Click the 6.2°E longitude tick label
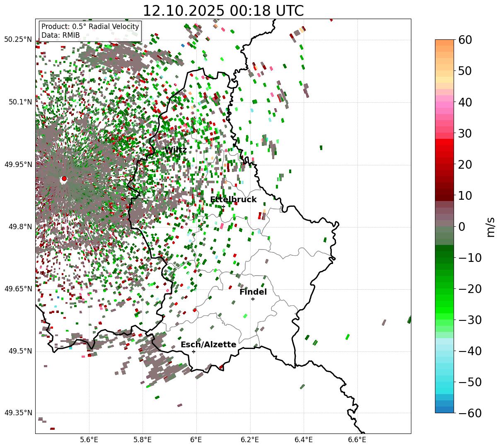The height and width of the screenshot is (448, 500). (x=250, y=440)
